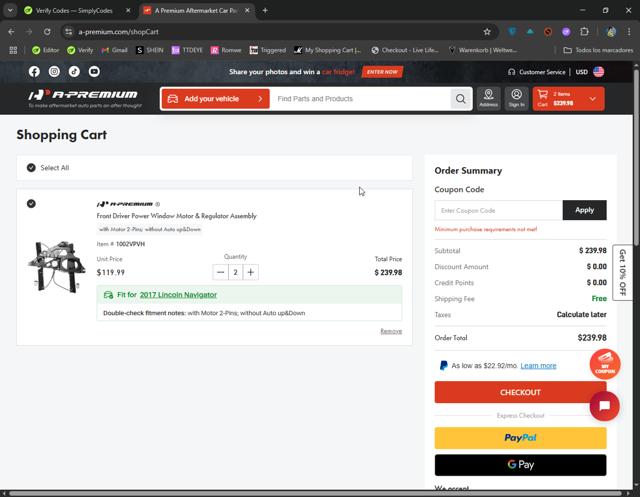
Task: Decrease item quantity with minus button
Action: point(220,272)
